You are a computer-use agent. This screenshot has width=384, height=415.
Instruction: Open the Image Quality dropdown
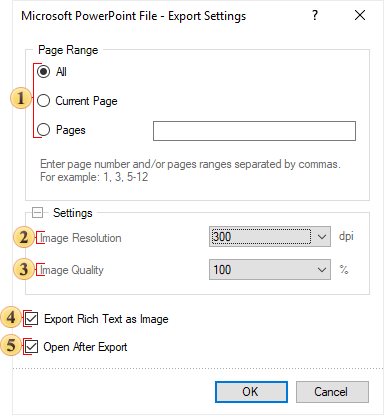[270, 269]
